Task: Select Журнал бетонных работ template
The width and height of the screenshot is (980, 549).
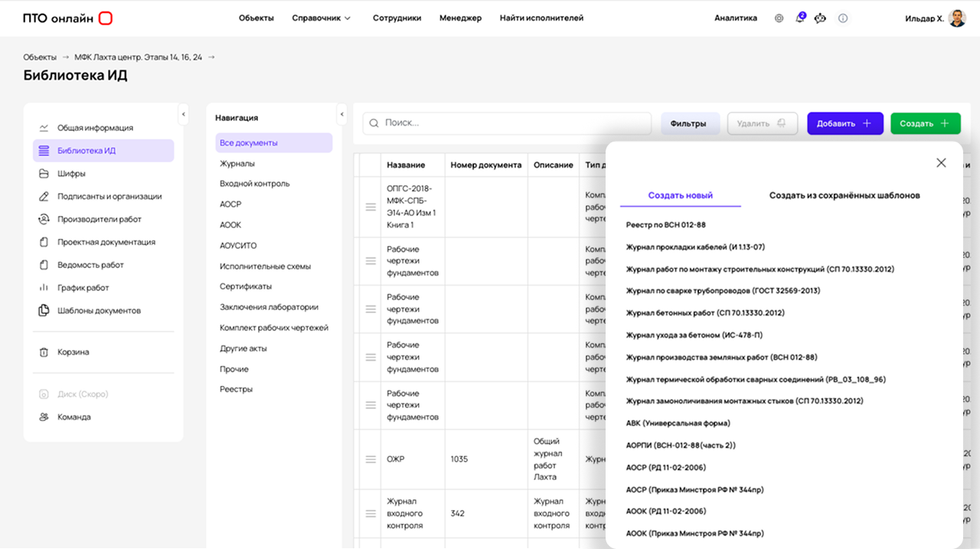Action: [704, 313]
